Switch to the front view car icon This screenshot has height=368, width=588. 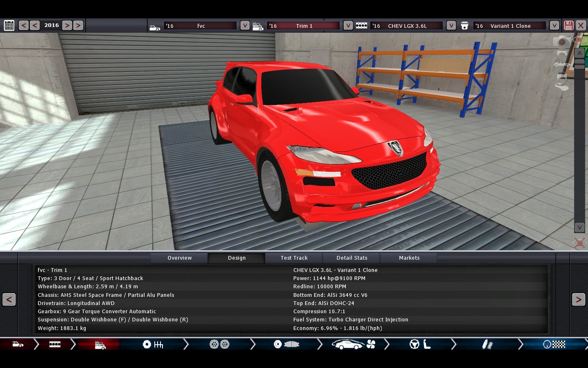click(x=562, y=52)
